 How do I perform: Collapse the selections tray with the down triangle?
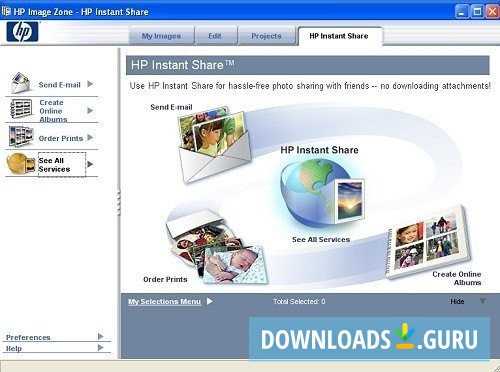click(482, 301)
